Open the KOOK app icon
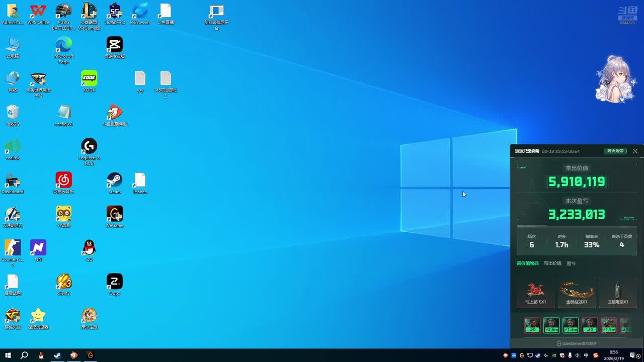Screen dimensions: 644x362 (x=89, y=79)
